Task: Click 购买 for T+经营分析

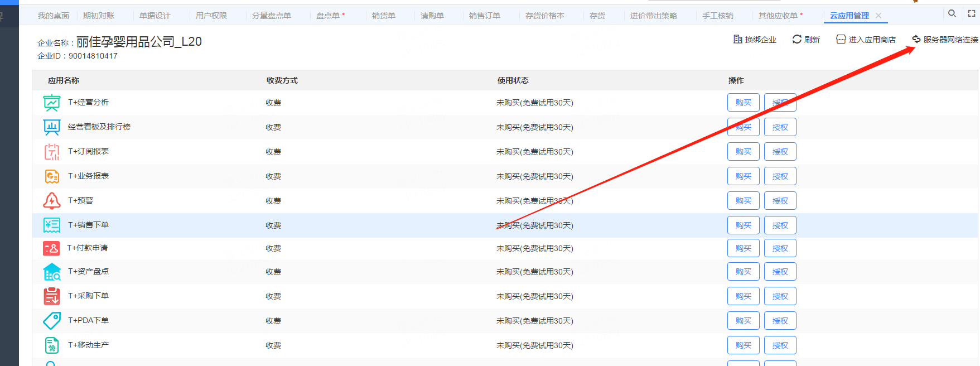Action: 744,103
